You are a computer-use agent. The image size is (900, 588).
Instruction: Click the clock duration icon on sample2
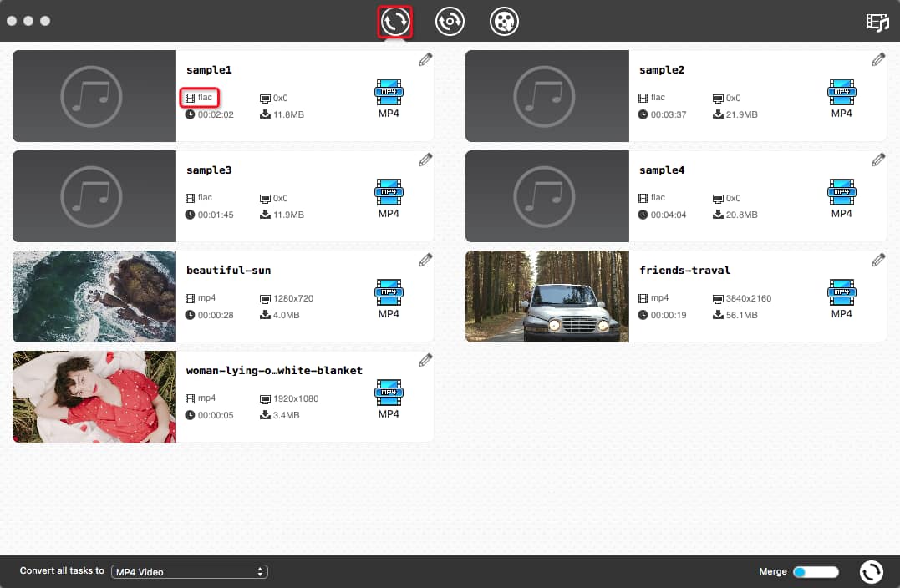(641, 114)
